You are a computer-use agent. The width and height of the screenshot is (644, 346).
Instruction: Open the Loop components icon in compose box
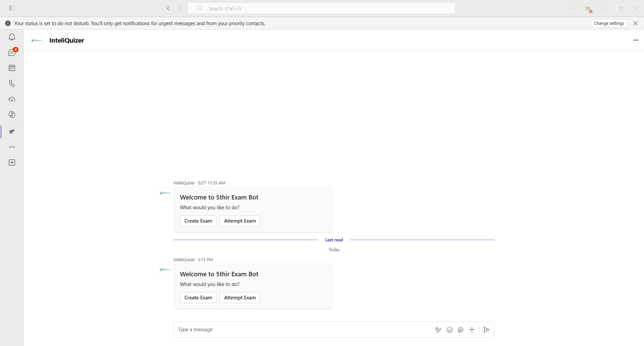click(461, 330)
